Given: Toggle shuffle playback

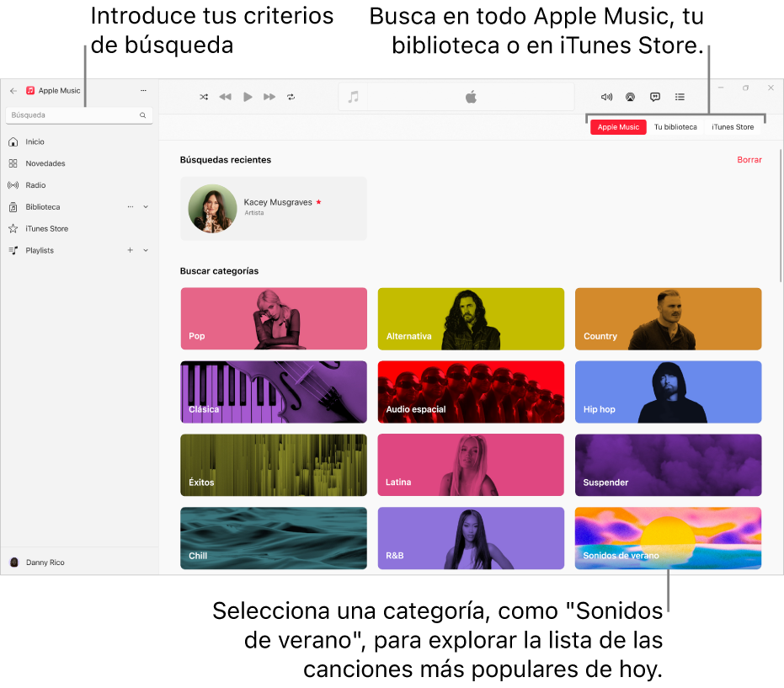Looking at the screenshot, I should pyautogui.click(x=203, y=97).
